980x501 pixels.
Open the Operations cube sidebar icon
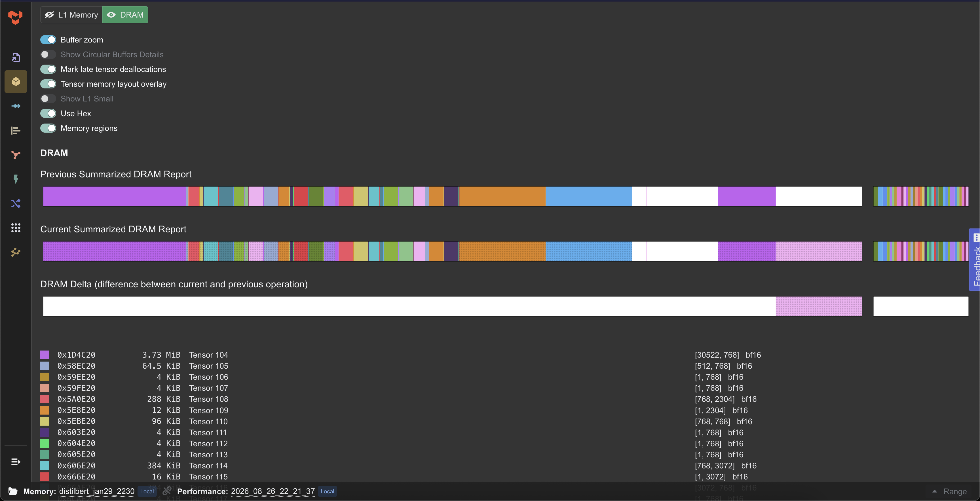point(16,81)
